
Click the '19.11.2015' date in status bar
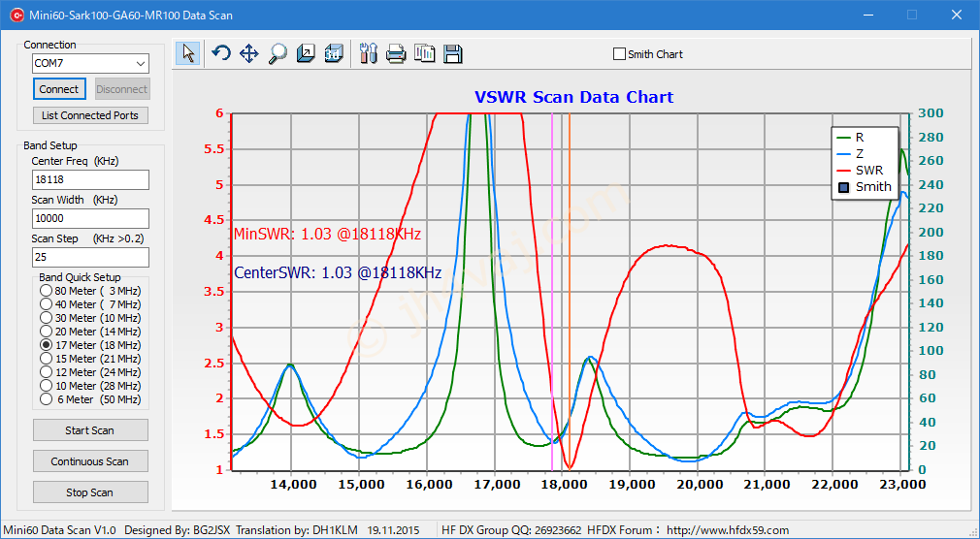pos(393,530)
